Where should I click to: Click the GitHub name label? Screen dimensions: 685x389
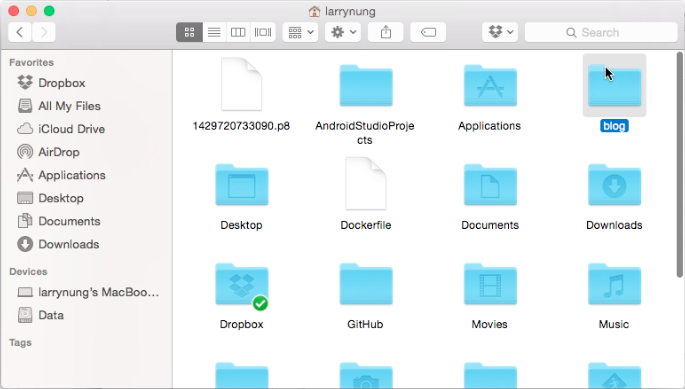365,324
